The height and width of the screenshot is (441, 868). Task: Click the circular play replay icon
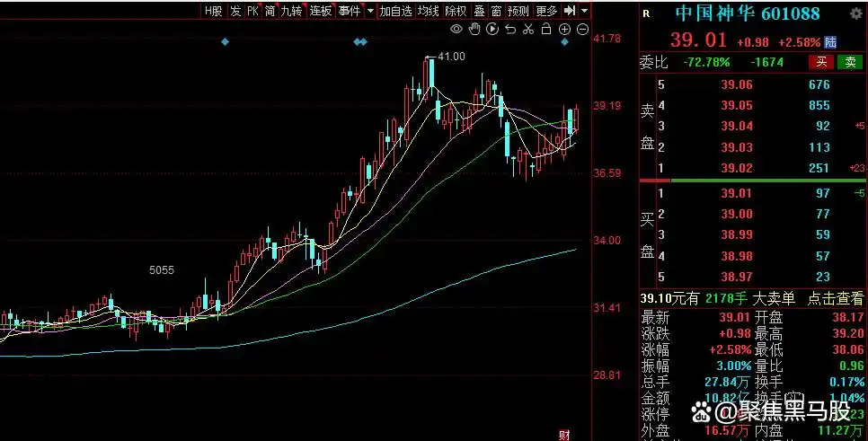[x=492, y=30]
